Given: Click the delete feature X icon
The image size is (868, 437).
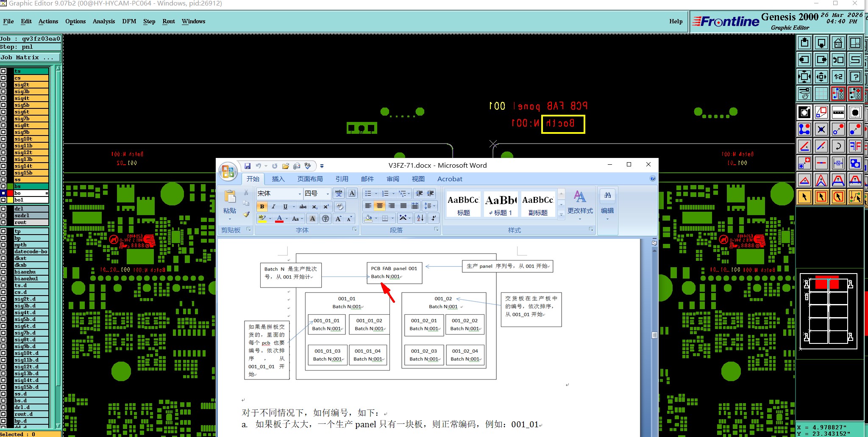Looking at the screenshot, I should point(821,129).
